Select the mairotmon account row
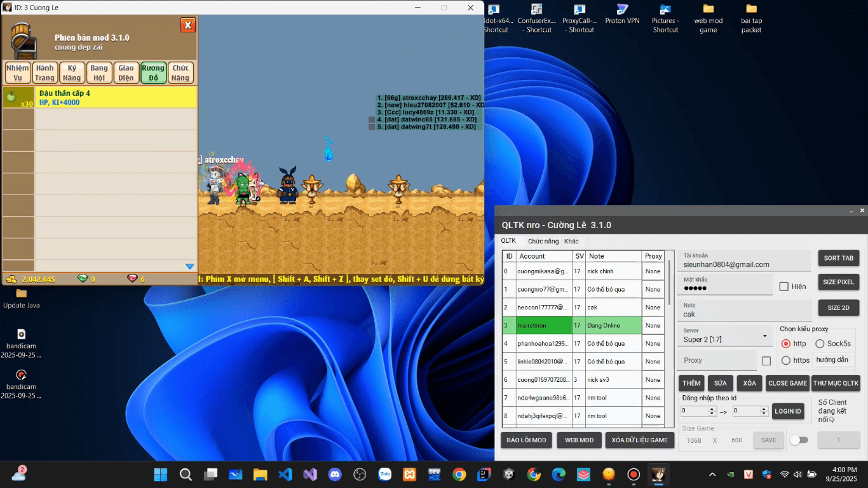This screenshot has width=868, height=488. tap(583, 325)
